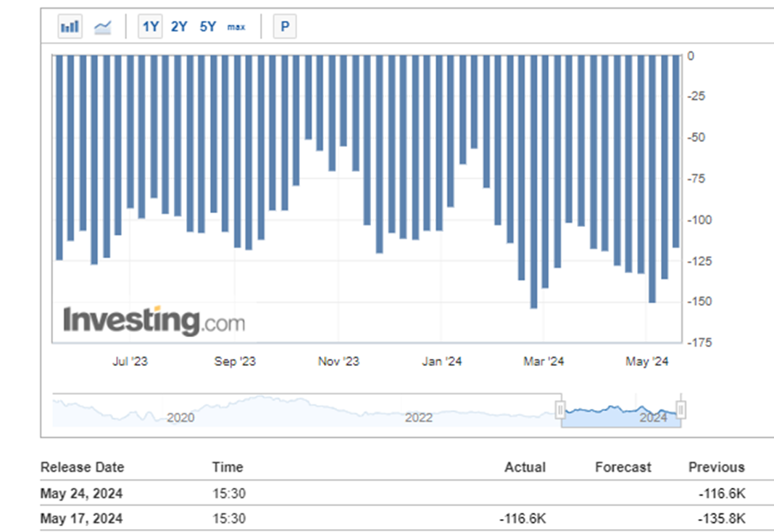Image resolution: width=774 pixels, height=532 pixels.
Task: Click the left range slider handle
Action: [x=560, y=410]
